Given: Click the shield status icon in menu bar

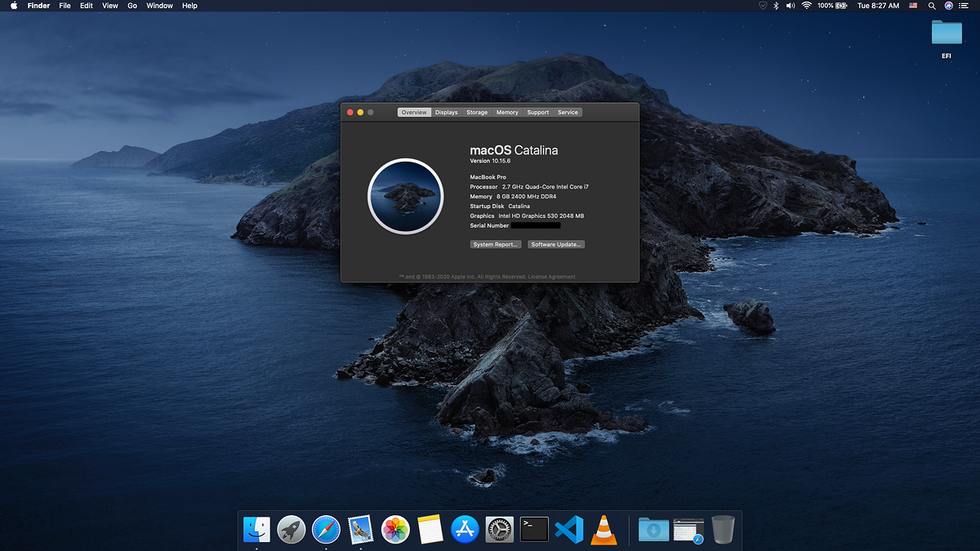Looking at the screenshot, I should [x=763, y=6].
